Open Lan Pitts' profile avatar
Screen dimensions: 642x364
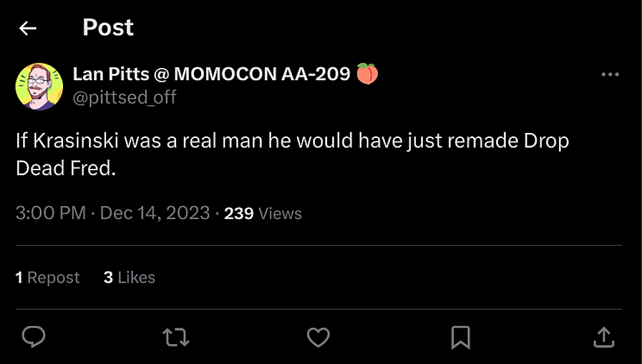click(39, 87)
